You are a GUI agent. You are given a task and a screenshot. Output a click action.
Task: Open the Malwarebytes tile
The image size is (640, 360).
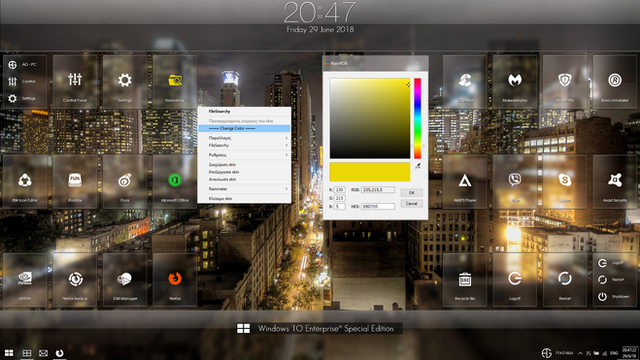click(515, 82)
